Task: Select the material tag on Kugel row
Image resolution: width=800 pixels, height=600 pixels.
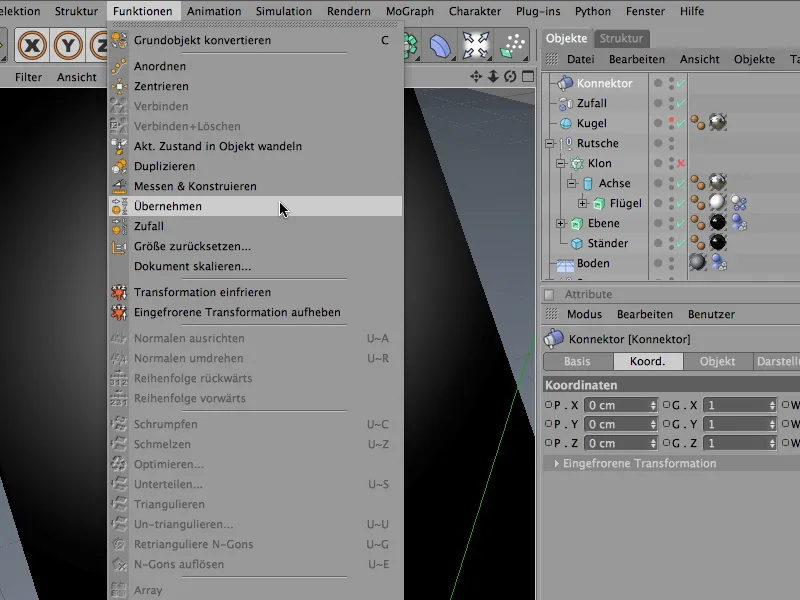Action: 718,122
